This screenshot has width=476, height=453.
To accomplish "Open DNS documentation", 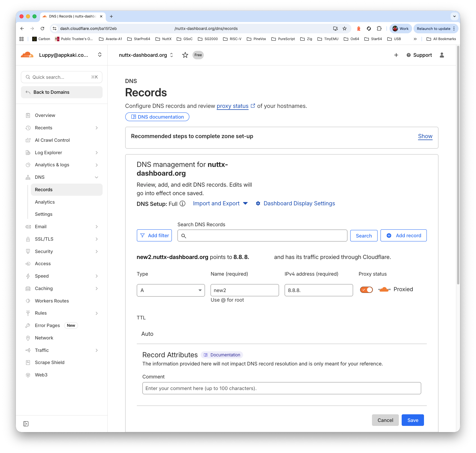I will click(157, 117).
